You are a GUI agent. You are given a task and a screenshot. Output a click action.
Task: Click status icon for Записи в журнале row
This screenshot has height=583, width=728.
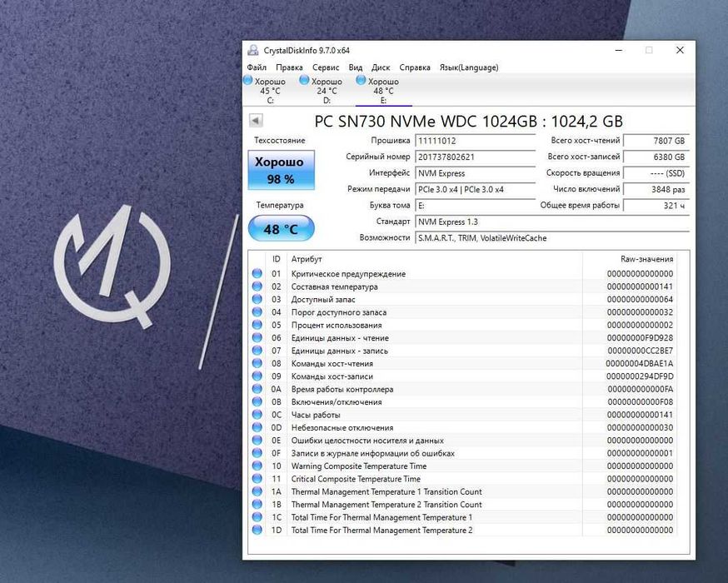pyautogui.click(x=257, y=453)
